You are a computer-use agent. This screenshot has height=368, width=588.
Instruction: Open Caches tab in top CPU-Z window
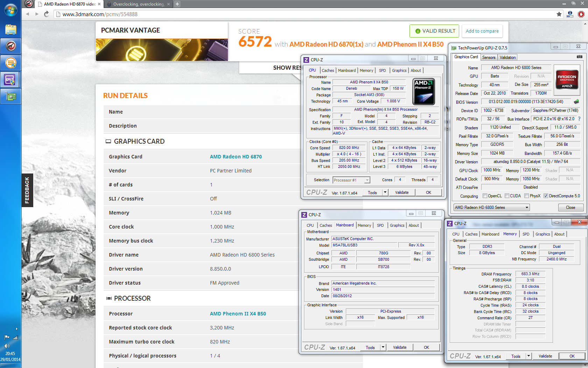(x=328, y=70)
